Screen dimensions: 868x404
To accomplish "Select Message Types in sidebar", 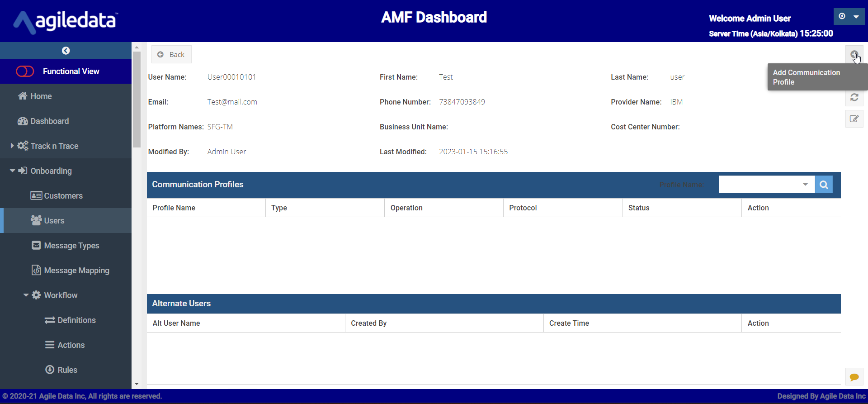I will 71,246.
